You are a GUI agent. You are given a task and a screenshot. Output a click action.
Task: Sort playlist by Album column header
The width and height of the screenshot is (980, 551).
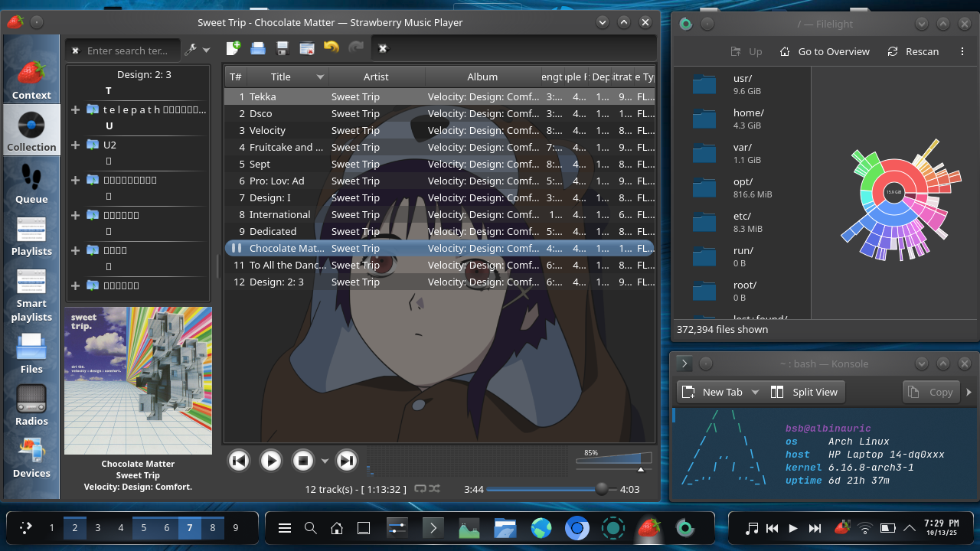(x=482, y=77)
